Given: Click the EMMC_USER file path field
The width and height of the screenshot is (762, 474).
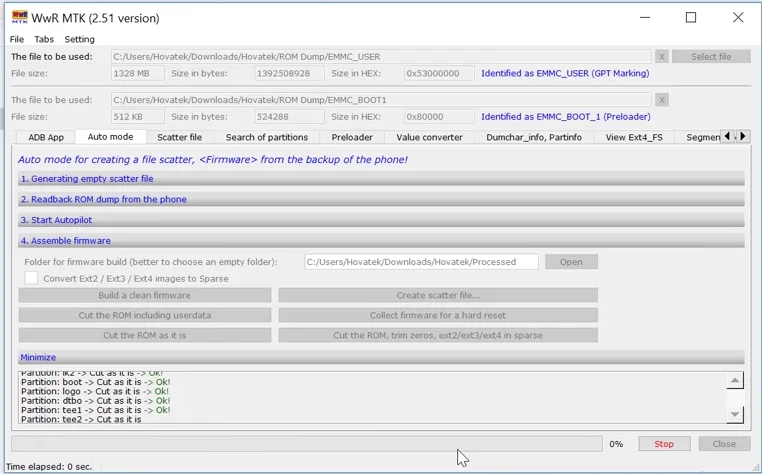Looking at the screenshot, I should [x=381, y=56].
